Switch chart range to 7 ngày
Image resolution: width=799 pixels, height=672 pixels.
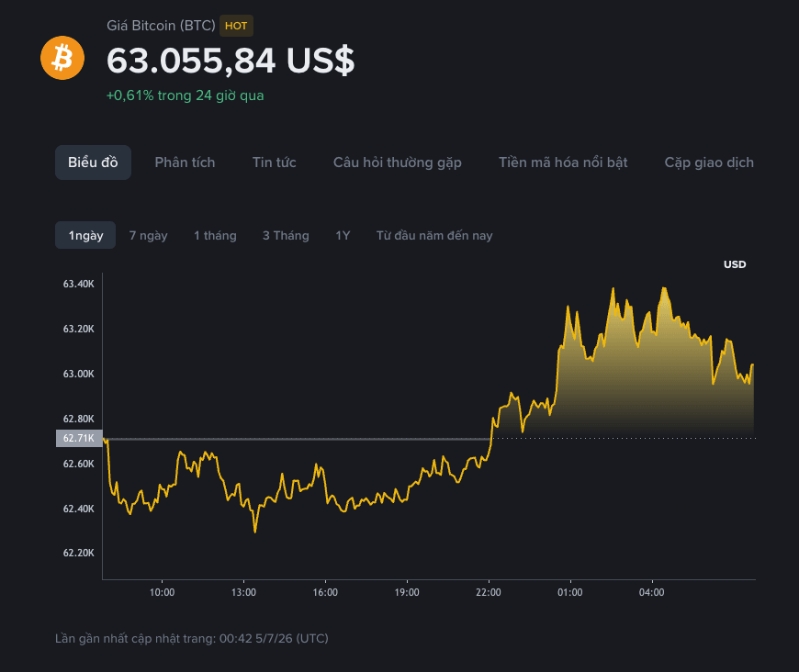click(148, 235)
